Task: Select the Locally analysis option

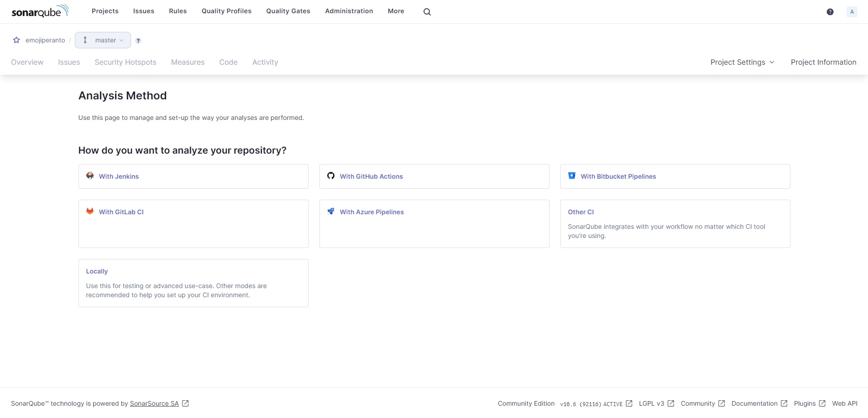Action: (97, 271)
